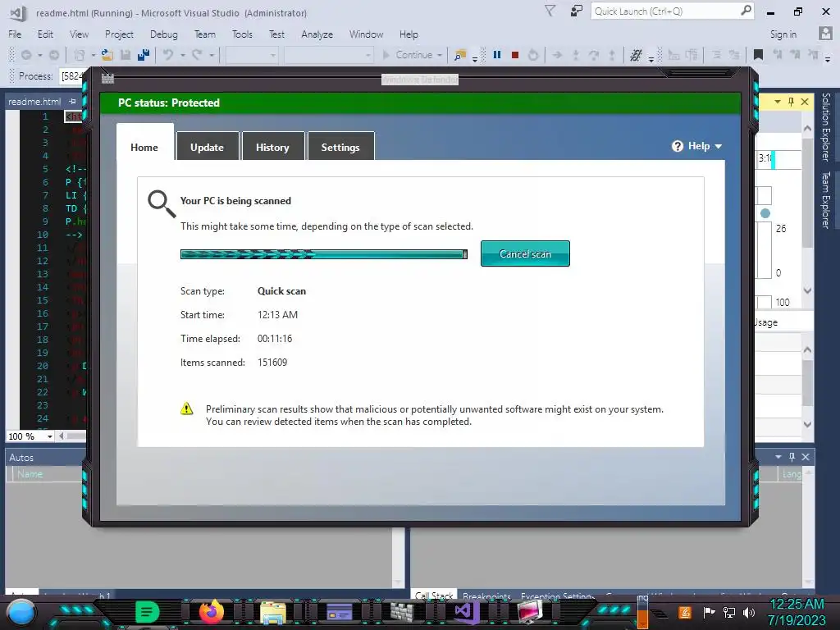Open Firefox from the taskbar
Screen dimensions: 840x630
211,612
